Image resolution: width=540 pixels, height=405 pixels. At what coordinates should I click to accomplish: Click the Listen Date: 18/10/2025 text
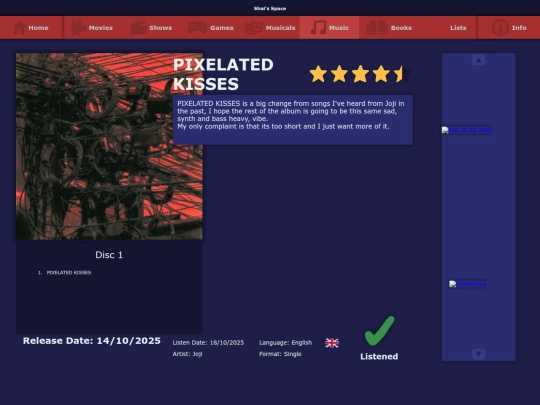pyautogui.click(x=208, y=343)
